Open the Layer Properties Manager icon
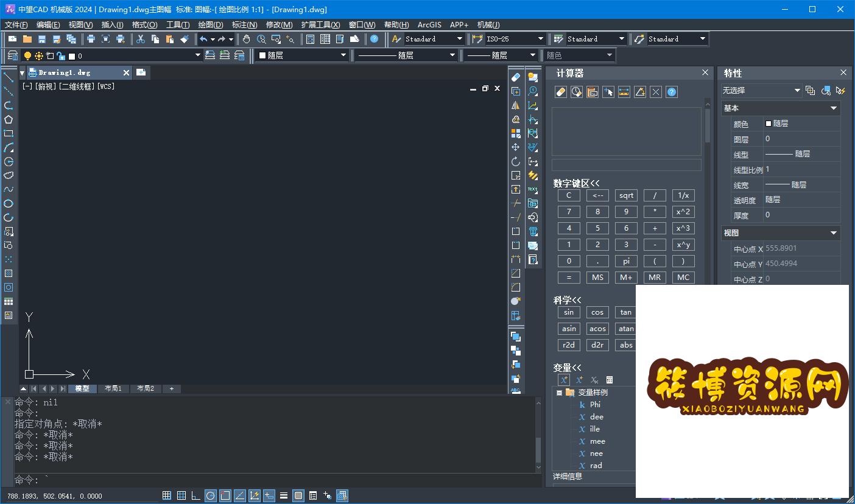Image resolution: width=855 pixels, height=504 pixels. [12, 55]
